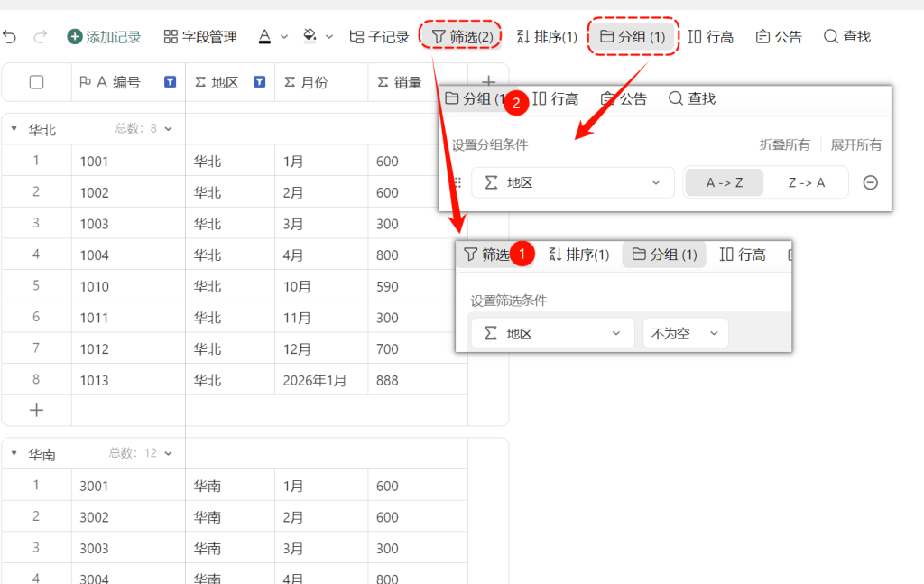
Task: Expand the fill color dropdown arrow
Action: (x=329, y=36)
